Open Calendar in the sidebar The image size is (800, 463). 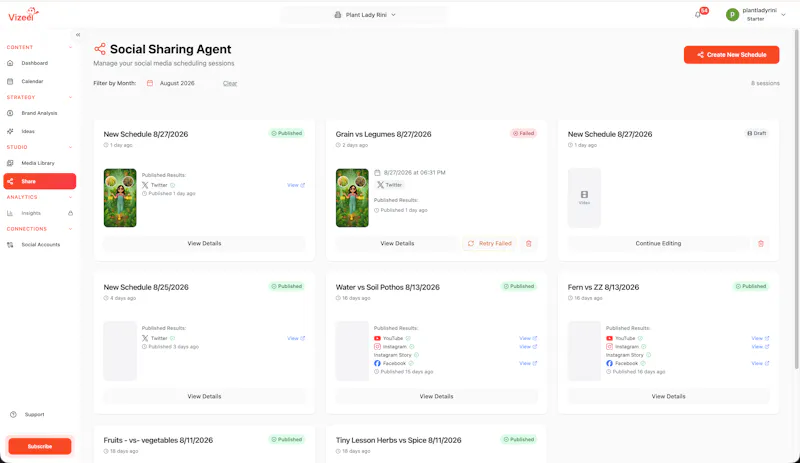(x=39, y=81)
